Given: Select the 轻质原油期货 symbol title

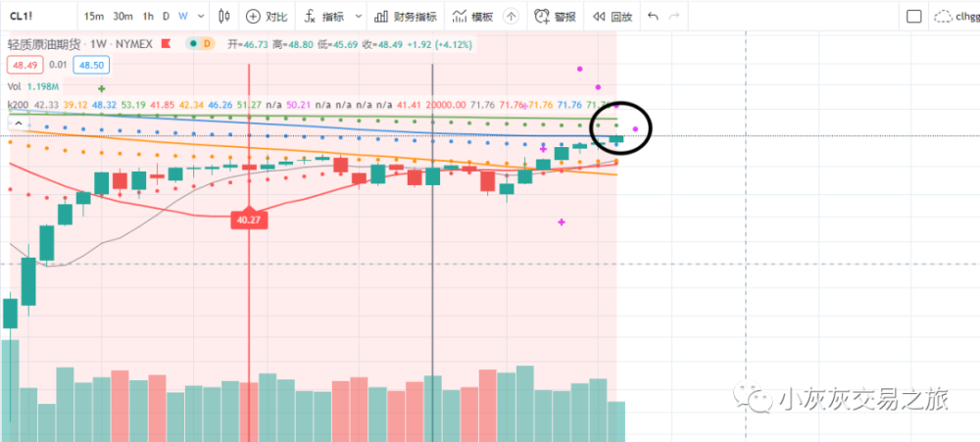Looking at the screenshot, I should pos(44,44).
